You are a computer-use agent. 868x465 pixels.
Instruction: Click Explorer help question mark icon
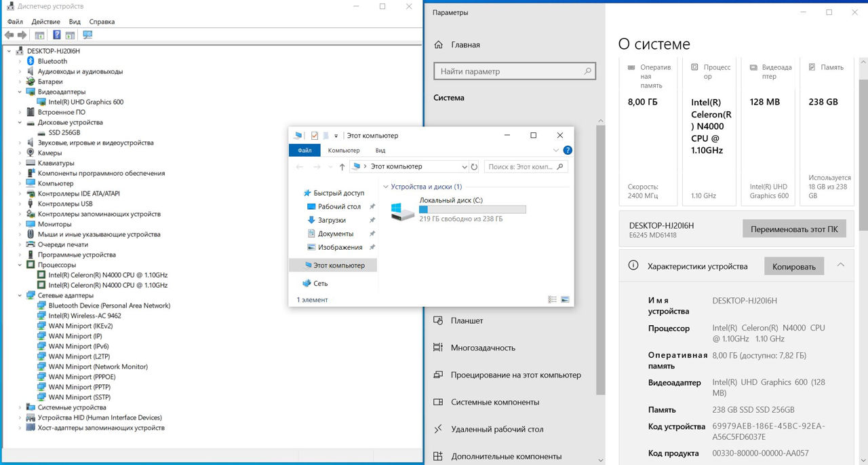[568, 151]
